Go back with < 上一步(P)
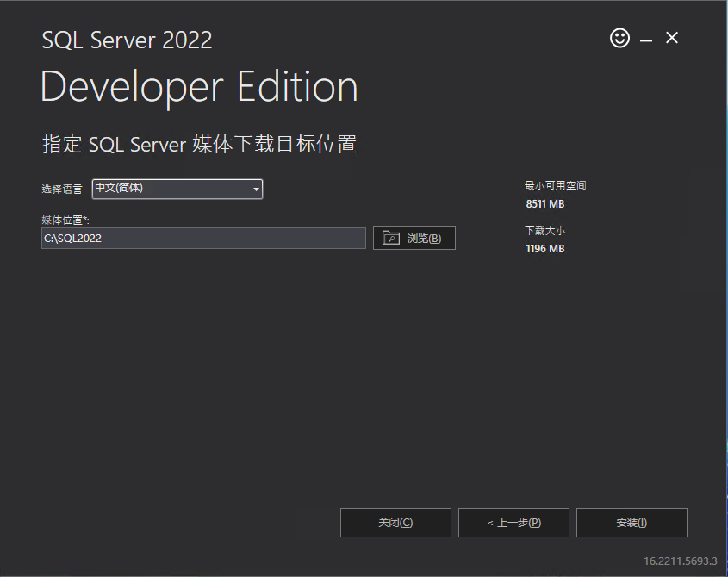The width and height of the screenshot is (728, 577). (x=513, y=523)
